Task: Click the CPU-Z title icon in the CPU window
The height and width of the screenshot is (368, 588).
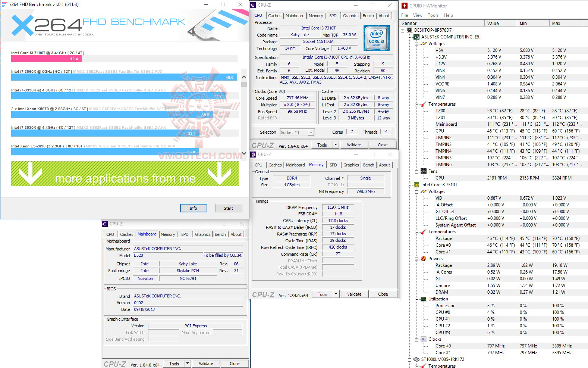Action: coord(253,5)
